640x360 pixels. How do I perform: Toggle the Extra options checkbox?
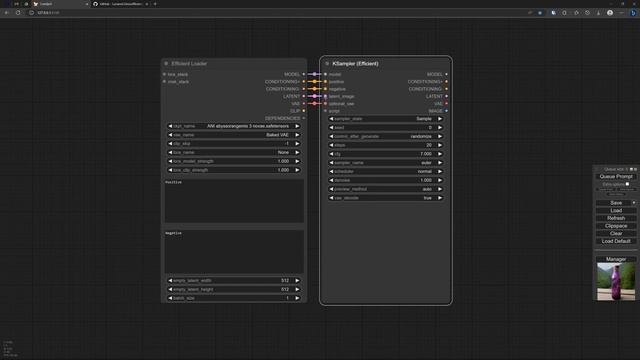click(x=627, y=184)
